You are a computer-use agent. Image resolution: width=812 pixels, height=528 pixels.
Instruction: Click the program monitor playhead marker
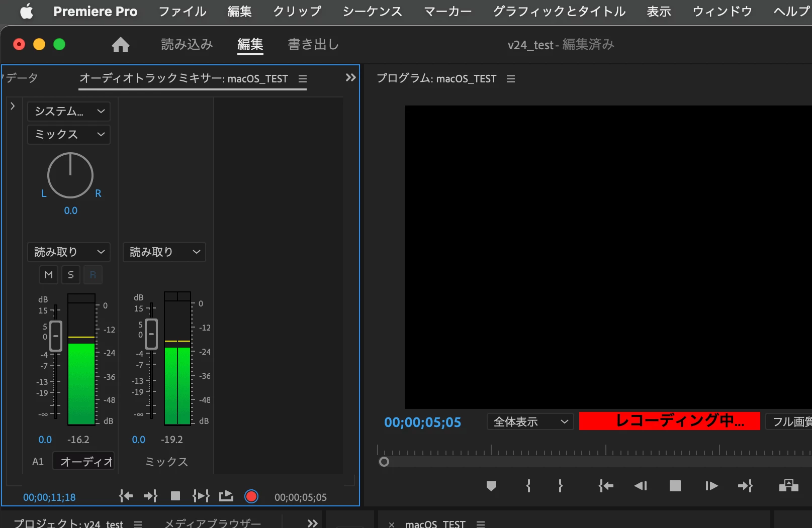pos(384,462)
